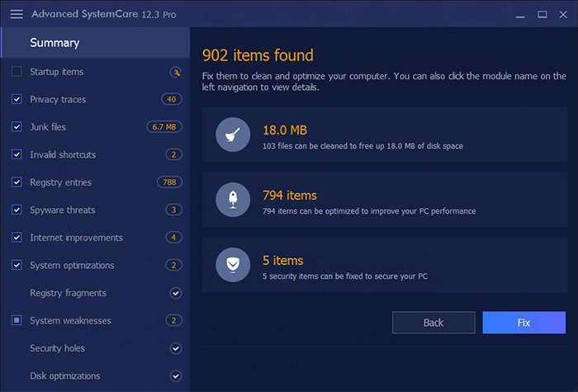Uncheck the Internet improvements checkbox

coord(17,237)
